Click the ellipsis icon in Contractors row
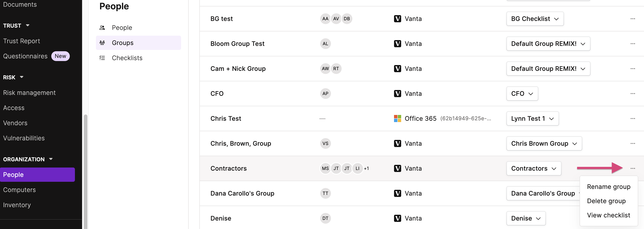644x229 pixels. tap(632, 169)
